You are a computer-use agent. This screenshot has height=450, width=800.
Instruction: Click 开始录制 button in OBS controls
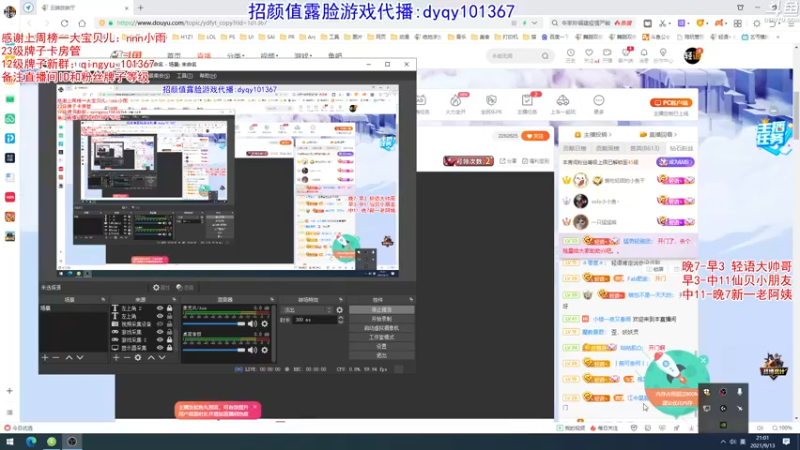pyautogui.click(x=382, y=319)
